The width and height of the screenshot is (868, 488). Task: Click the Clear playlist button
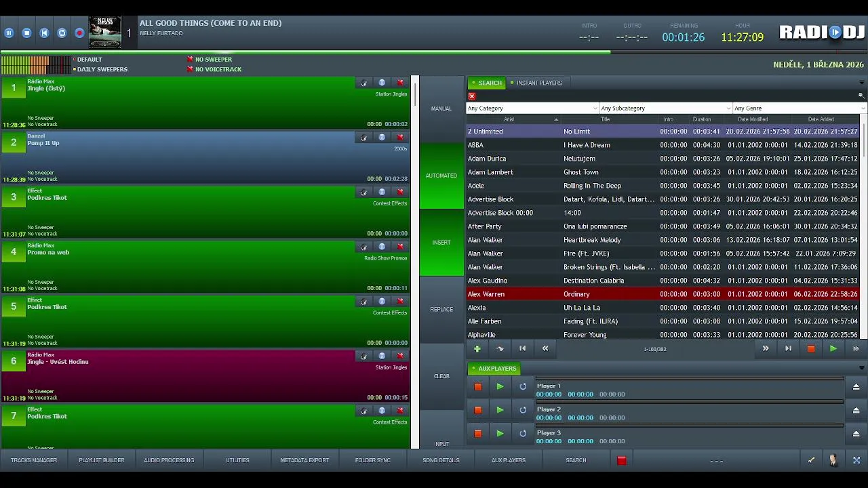point(441,376)
